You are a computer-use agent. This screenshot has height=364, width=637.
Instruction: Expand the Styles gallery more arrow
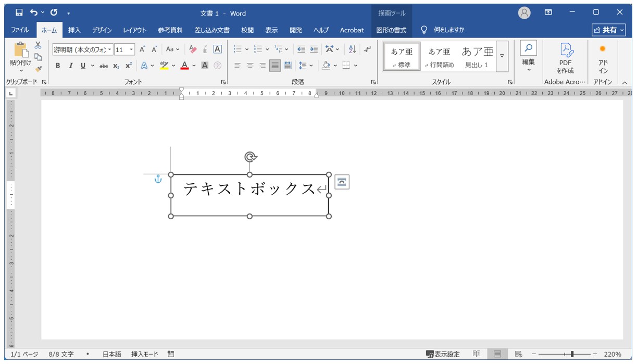(x=502, y=56)
